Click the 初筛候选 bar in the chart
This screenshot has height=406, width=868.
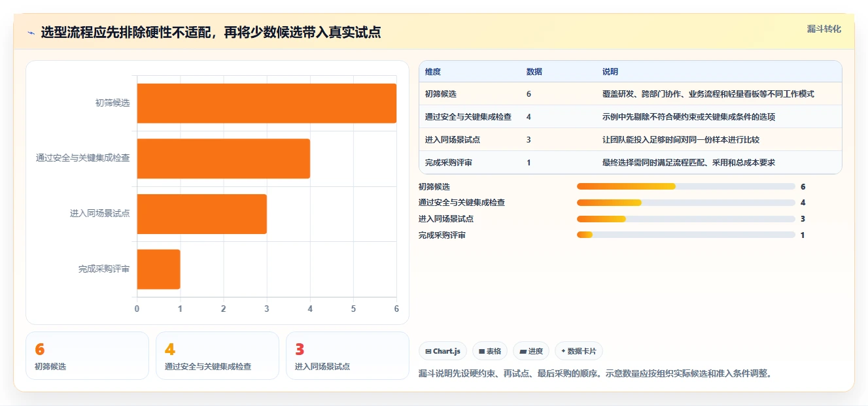pos(266,103)
